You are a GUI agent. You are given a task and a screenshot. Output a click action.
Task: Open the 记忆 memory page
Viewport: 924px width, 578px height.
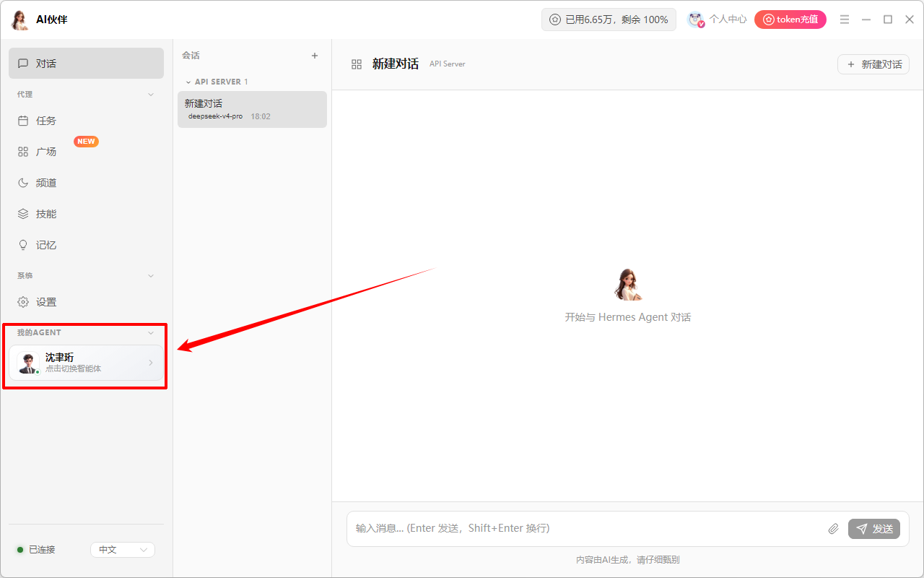tap(86, 245)
